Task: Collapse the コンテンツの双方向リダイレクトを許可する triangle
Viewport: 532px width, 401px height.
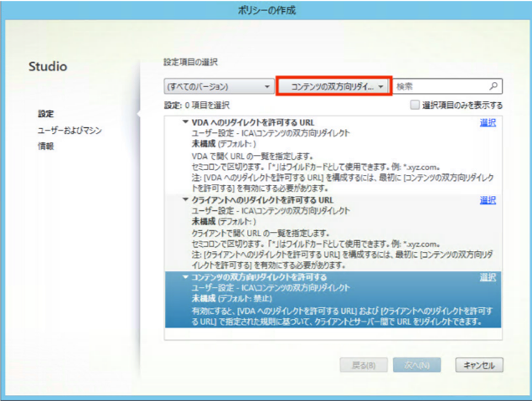Action: 185,277
